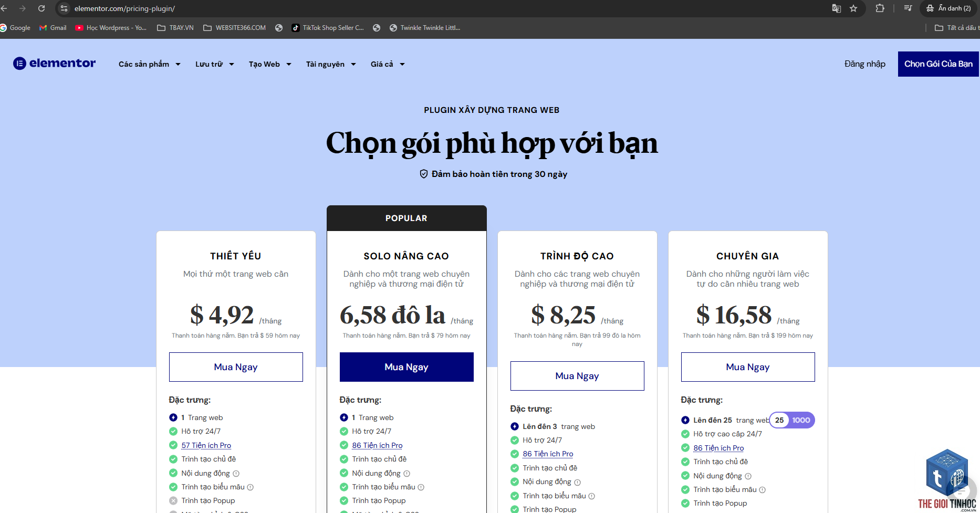Click info icon beside Trình tạo biểu mẫu in Solo Nâng Cao
Screen dimensions: 980x513
pyautogui.click(x=421, y=487)
